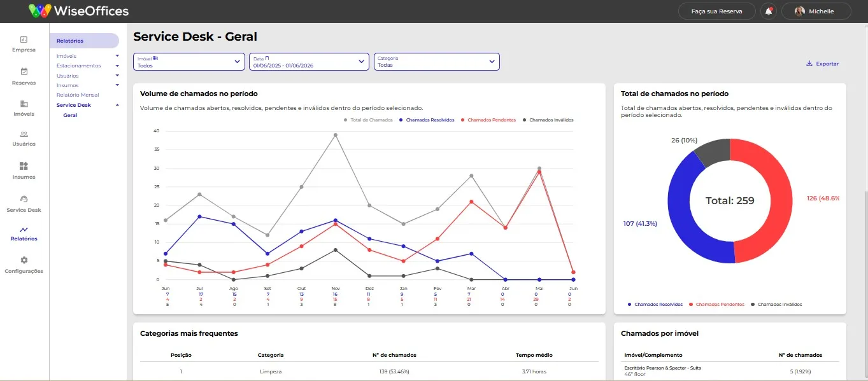Image resolution: width=868 pixels, height=381 pixels.
Task: Open the Categoria filter dropdown
Action: 437,62
